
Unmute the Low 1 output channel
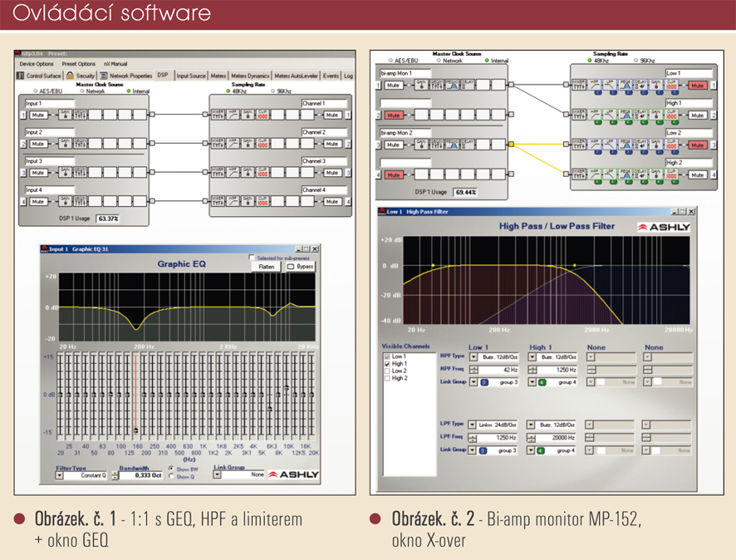(698, 86)
